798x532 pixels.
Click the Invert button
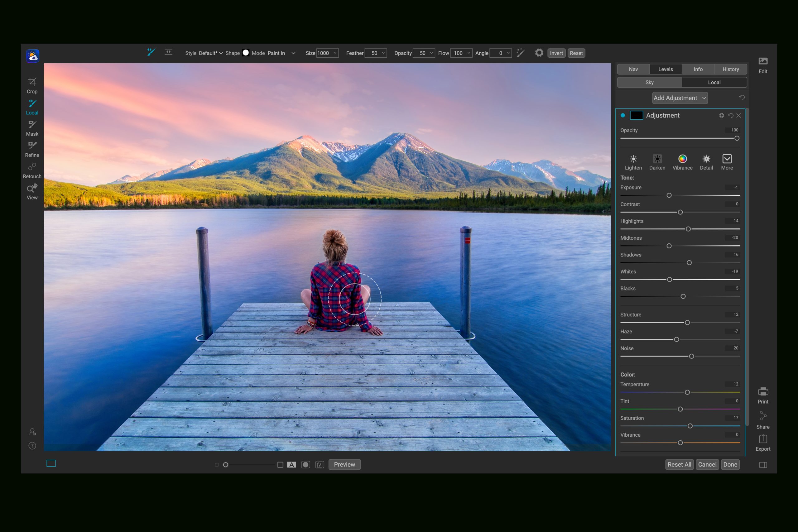pyautogui.click(x=556, y=53)
